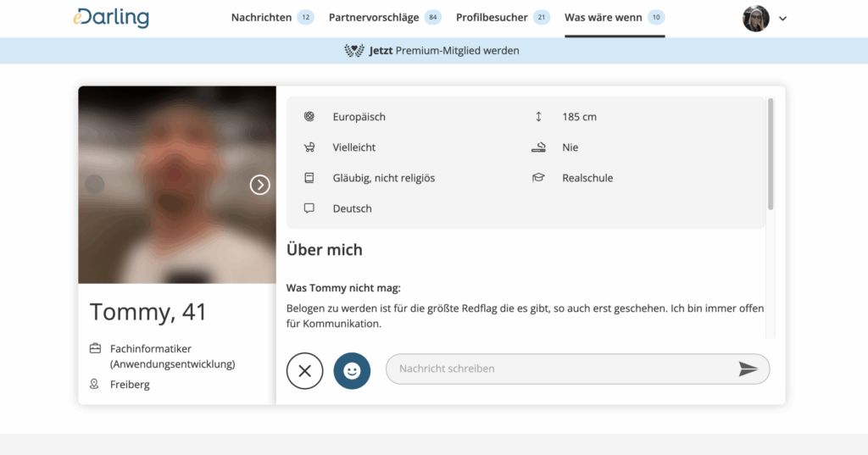Viewport: 868px width, 455px height.
Task: Show next profile photo with arrow
Action: pyautogui.click(x=259, y=185)
